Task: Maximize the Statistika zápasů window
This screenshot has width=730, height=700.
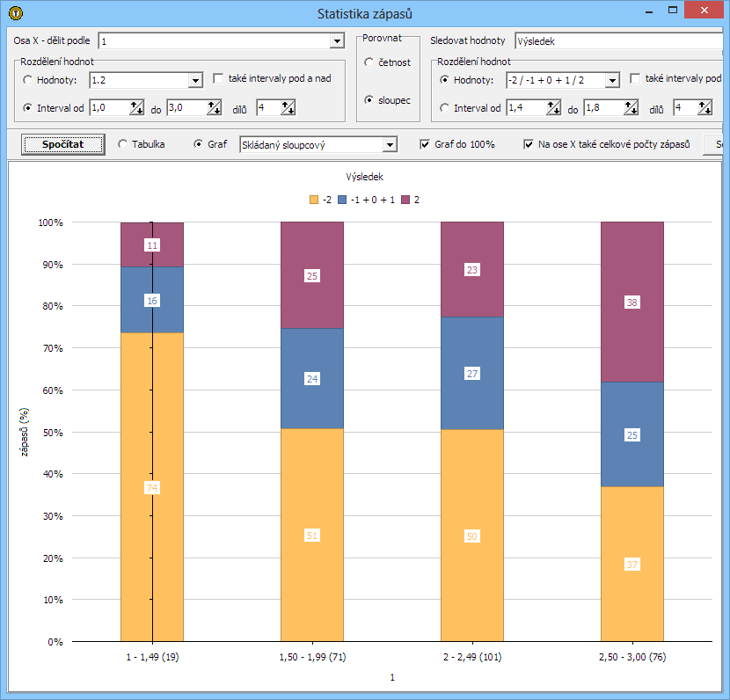Action: (673, 10)
